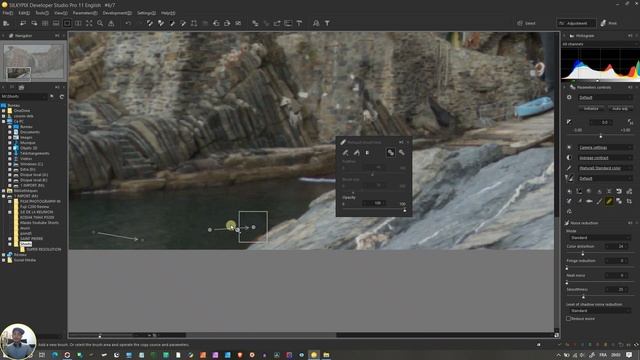Open the taste Default dropdown
Screen dimensions: 640x360
coord(605,98)
